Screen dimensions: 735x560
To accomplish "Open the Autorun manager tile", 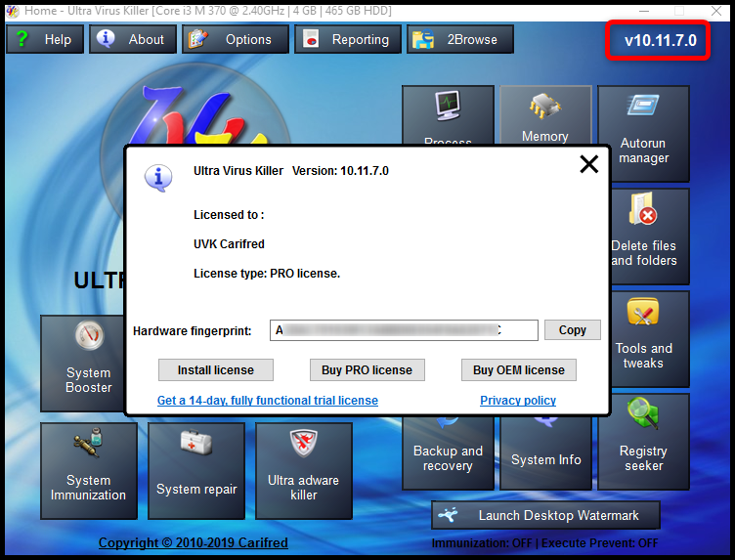I will pos(643,134).
